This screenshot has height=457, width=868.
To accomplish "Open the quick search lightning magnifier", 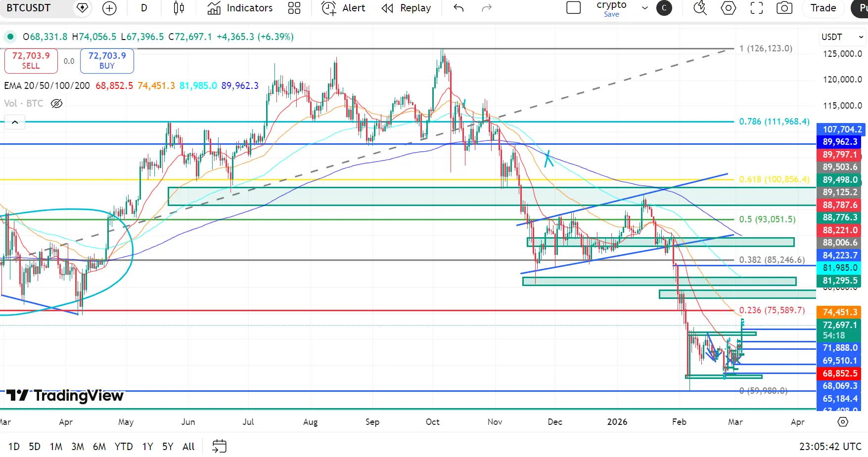I will (x=700, y=8).
